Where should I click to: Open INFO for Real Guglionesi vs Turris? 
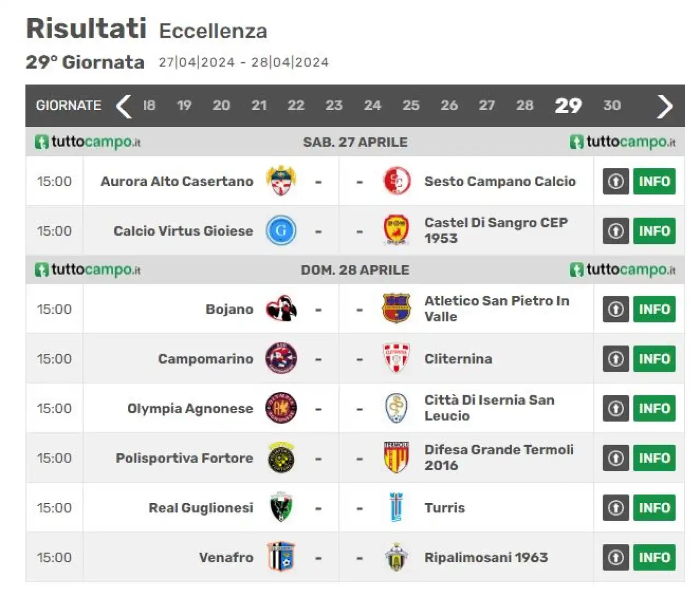[654, 507]
